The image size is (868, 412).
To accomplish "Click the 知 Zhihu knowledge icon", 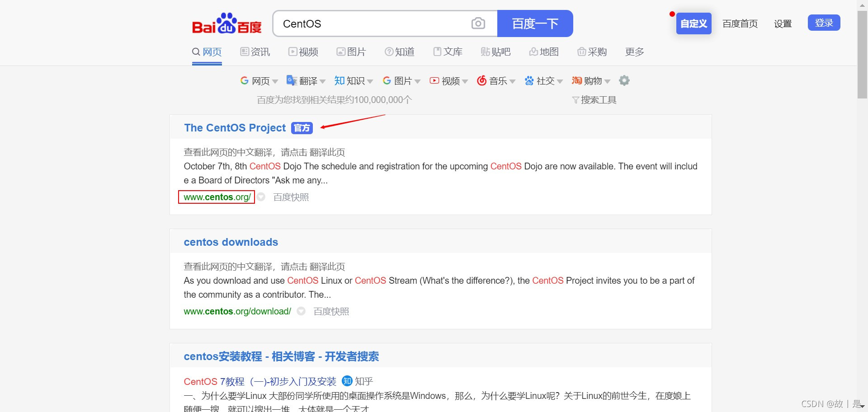I will tap(340, 80).
